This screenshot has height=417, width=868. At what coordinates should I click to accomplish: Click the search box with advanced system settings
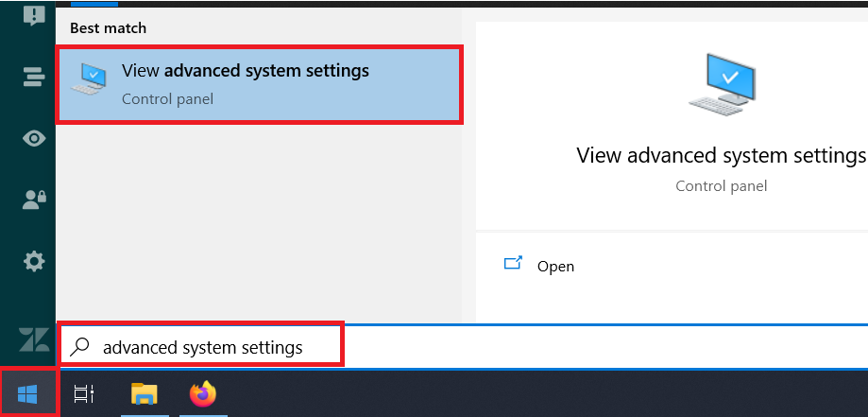202,347
